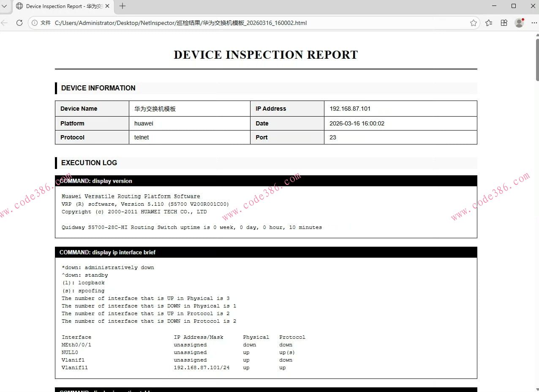
Task: Click the port value 23
Action: pyautogui.click(x=333, y=137)
